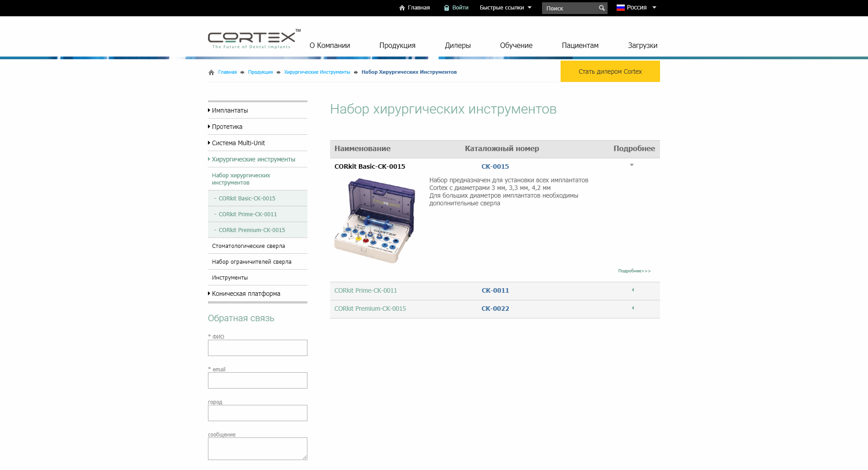Click into the Поиск search field

coord(570,8)
